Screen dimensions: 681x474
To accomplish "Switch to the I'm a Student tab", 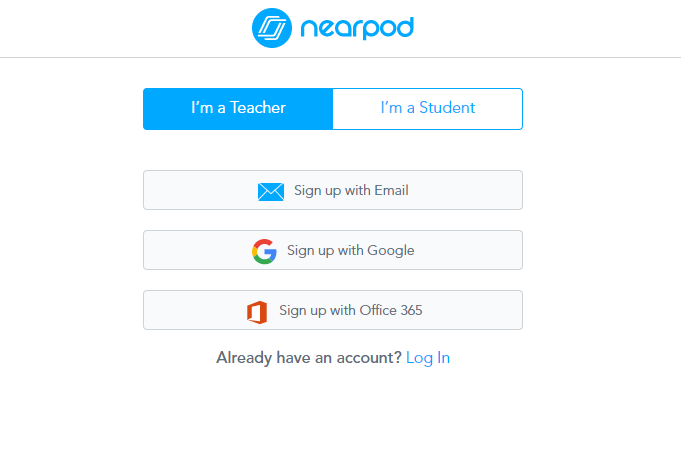I will coord(427,109).
